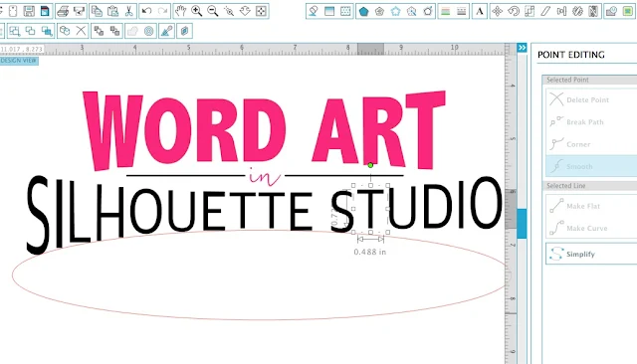Image resolution: width=637 pixels, height=364 pixels.
Task: Click the Bring to Front icon
Action: pyautogui.click(x=99, y=31)
